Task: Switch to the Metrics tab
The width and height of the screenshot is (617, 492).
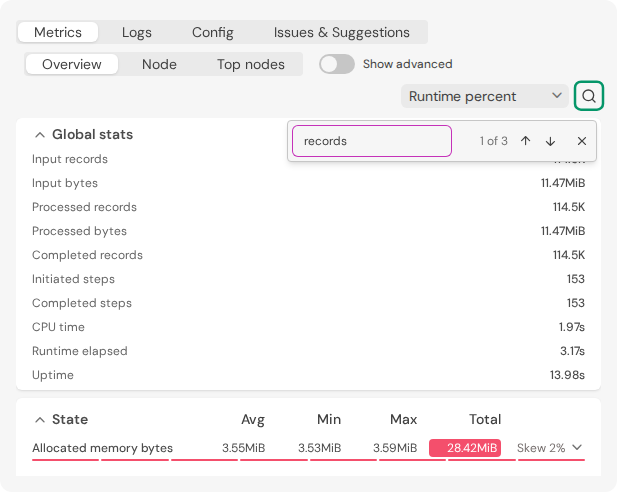Action: (x=58, y=32)
